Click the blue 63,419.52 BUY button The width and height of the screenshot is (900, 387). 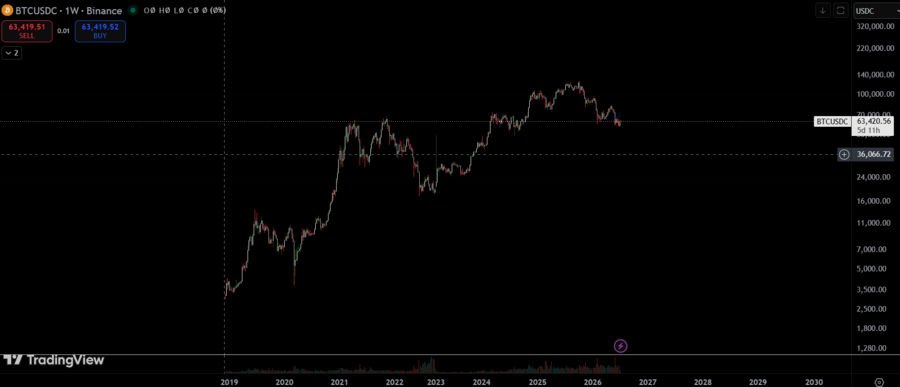click(100, 31)
